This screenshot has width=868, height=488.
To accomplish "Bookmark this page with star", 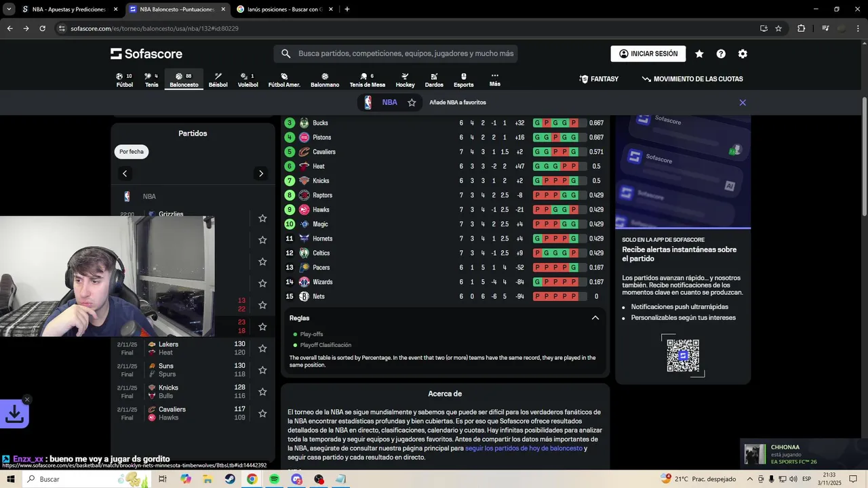I will pos(778,28).
